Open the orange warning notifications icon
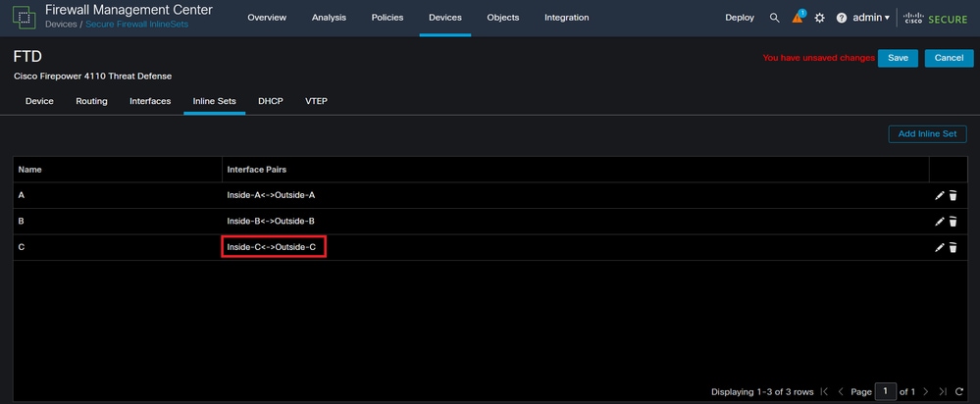 tap(799, 18)
